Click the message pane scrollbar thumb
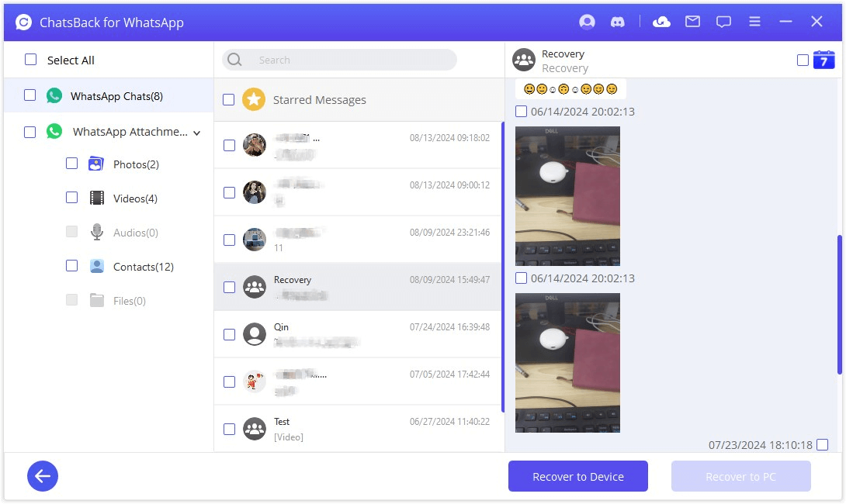Image resolution: width=846 pixels, height=504 pixels. click(x=840, y=305)
